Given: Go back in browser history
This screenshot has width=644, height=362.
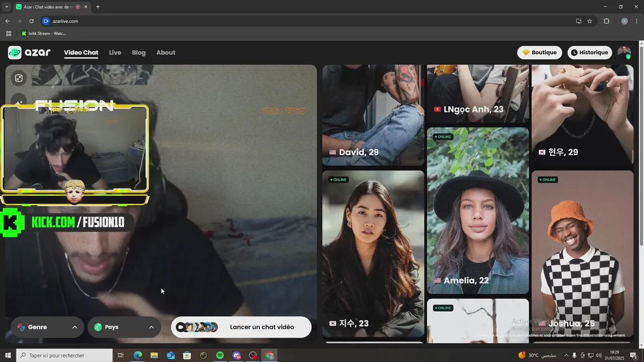Looking at the screenshot, I should click(x=7, y=21).
